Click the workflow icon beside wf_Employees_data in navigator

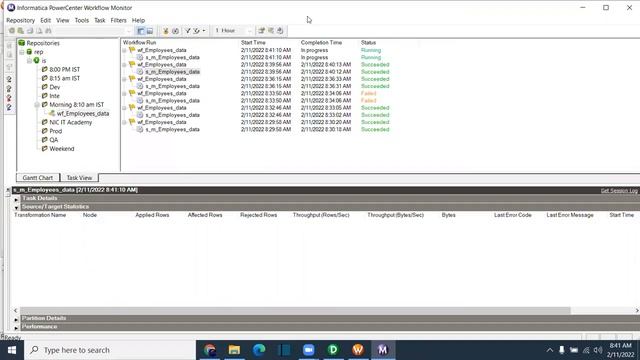[x=52, y=113]
